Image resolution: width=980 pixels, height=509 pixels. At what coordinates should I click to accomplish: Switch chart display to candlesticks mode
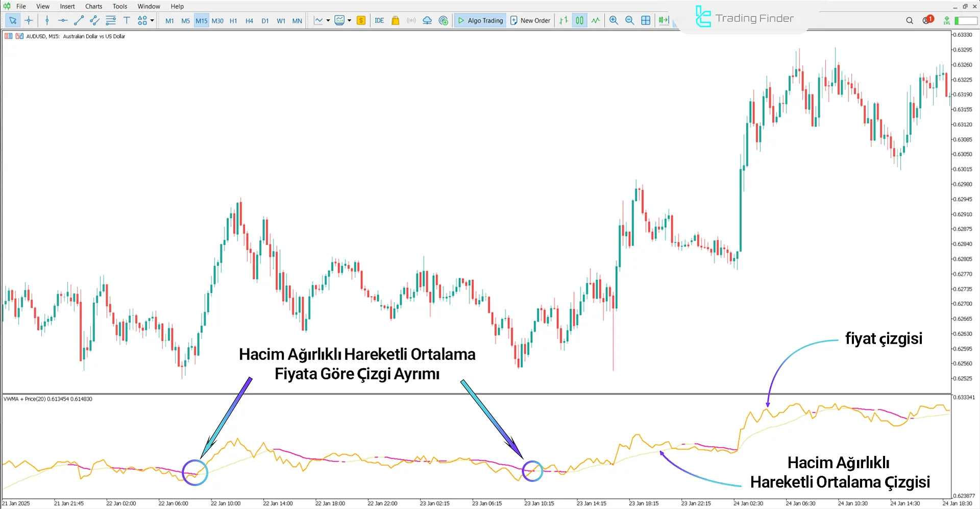[x=579, y=20]
